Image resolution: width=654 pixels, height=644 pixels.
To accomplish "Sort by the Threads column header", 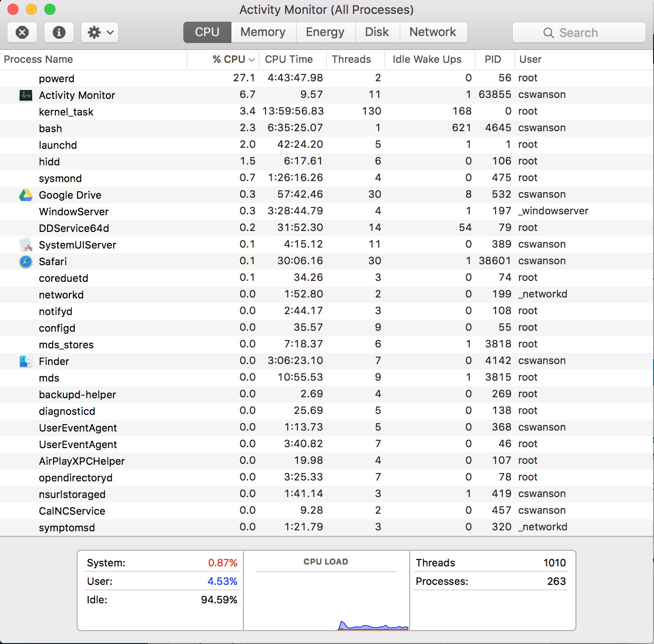I will 351,59.
